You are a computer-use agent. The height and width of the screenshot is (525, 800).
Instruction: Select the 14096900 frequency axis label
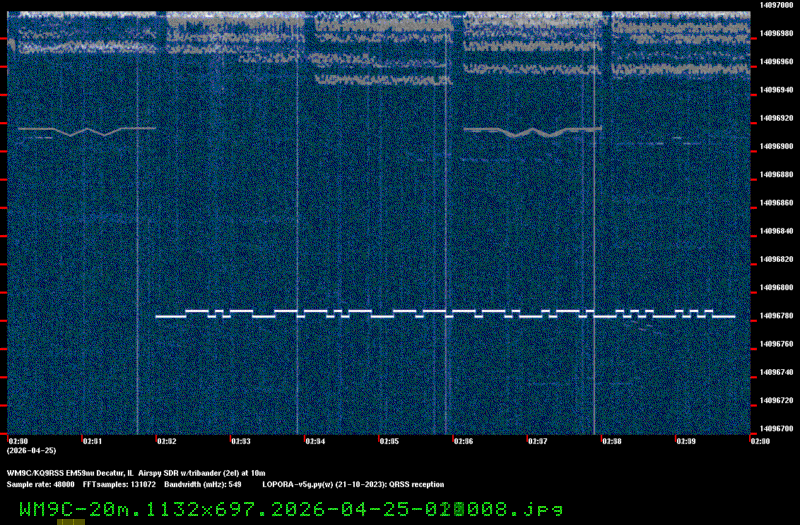pyautogui.click(x=777, y=146)
